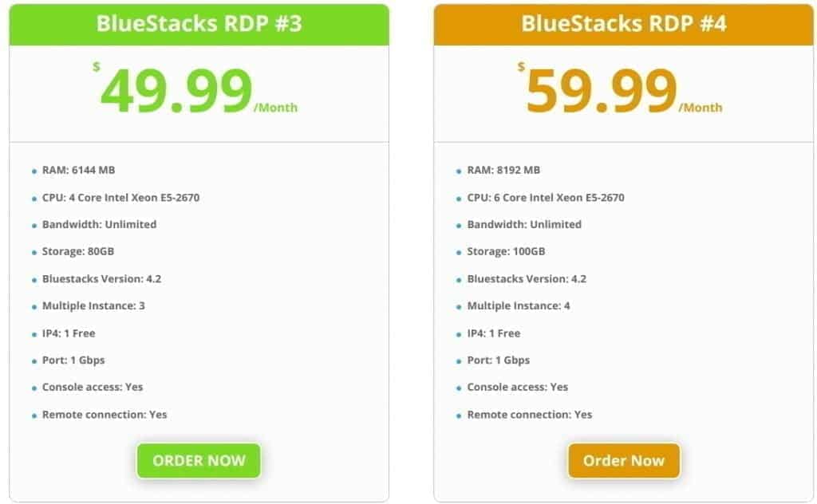Click the bullet beside Bluestacks Version on RDP #4
Viewport: 817px width, 504px height.
coord(459,278)
